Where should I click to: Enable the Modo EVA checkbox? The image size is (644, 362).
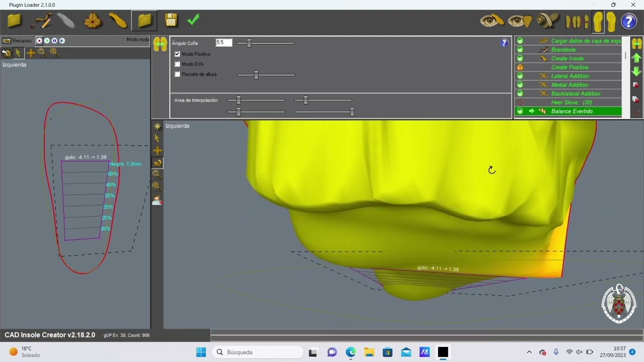[177, 64]
